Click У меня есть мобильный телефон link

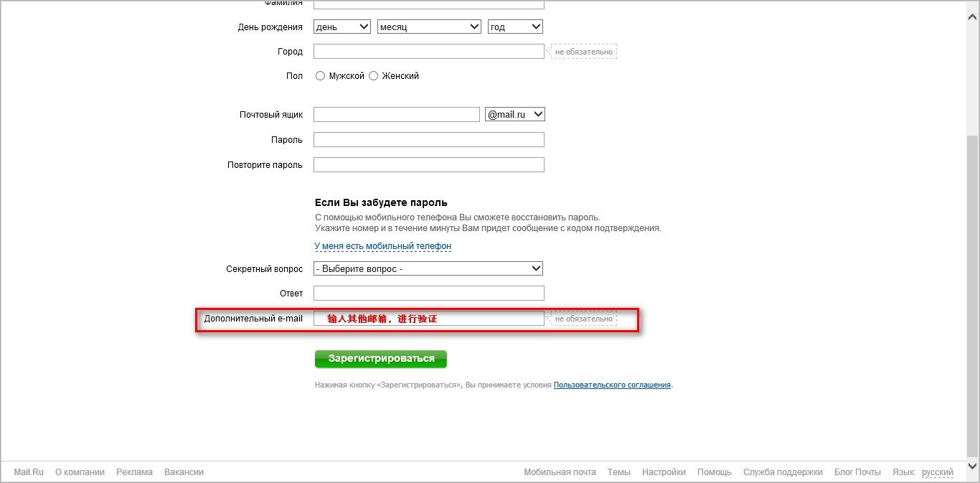point(383,246)
